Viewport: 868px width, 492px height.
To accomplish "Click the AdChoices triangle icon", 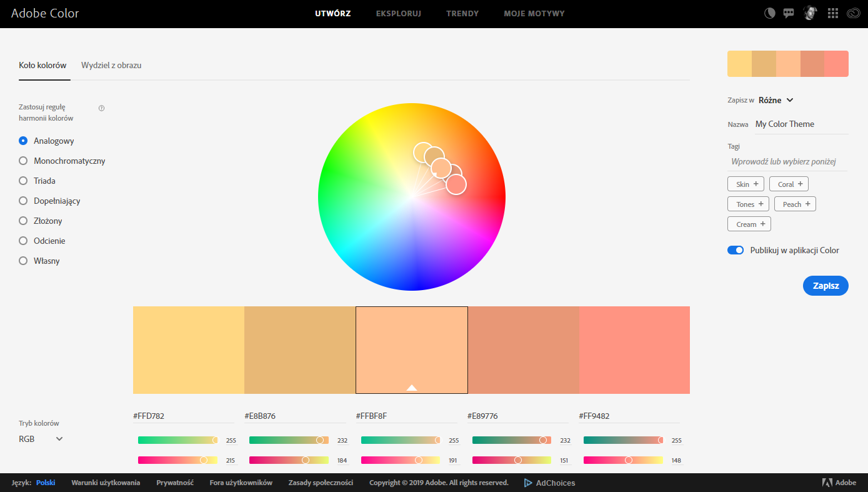I will point(528,483).
